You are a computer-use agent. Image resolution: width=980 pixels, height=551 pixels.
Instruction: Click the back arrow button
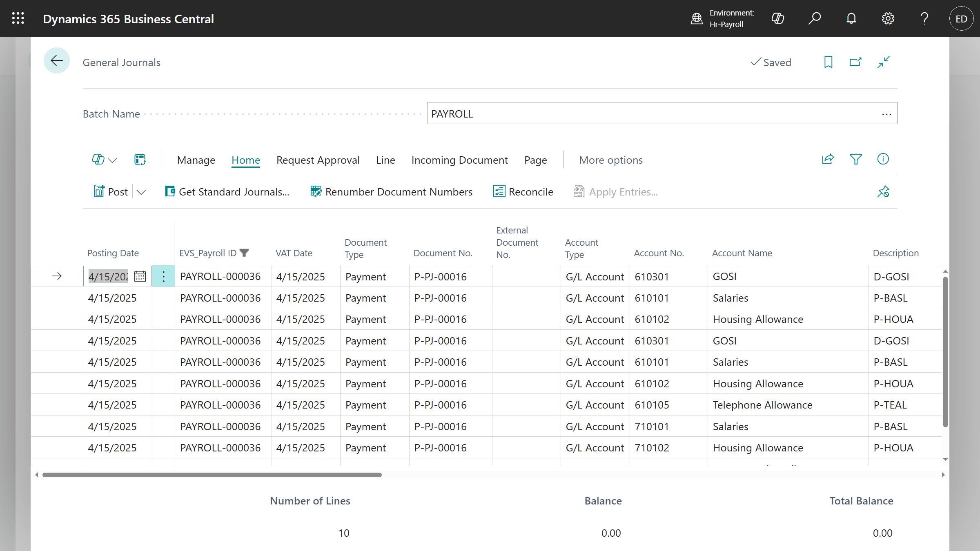(57, 61)
